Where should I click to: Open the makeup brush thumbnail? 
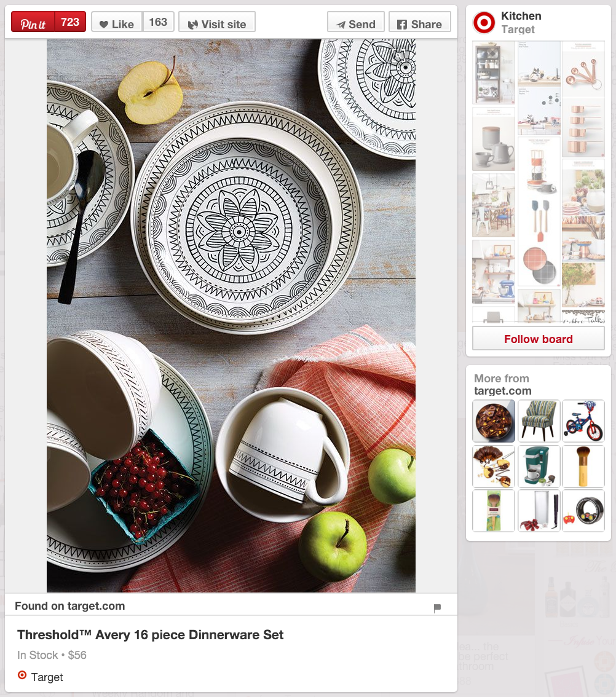pyautogui.click(x=583, y=467)
